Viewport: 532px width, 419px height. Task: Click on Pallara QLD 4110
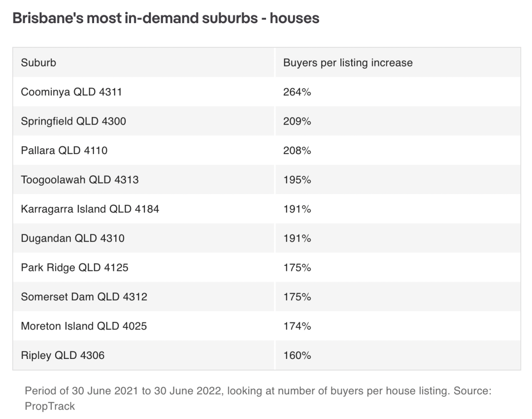point(64,150)
